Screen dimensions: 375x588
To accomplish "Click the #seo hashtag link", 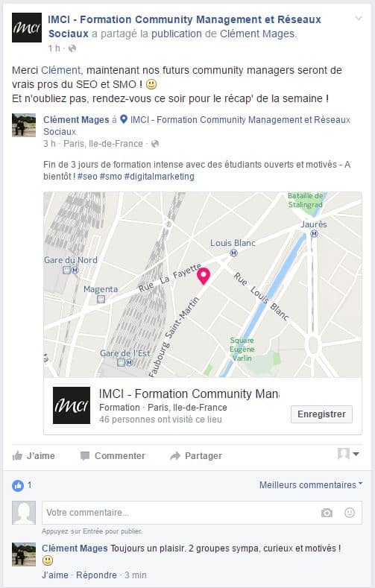I will click(x=87, y=176).
